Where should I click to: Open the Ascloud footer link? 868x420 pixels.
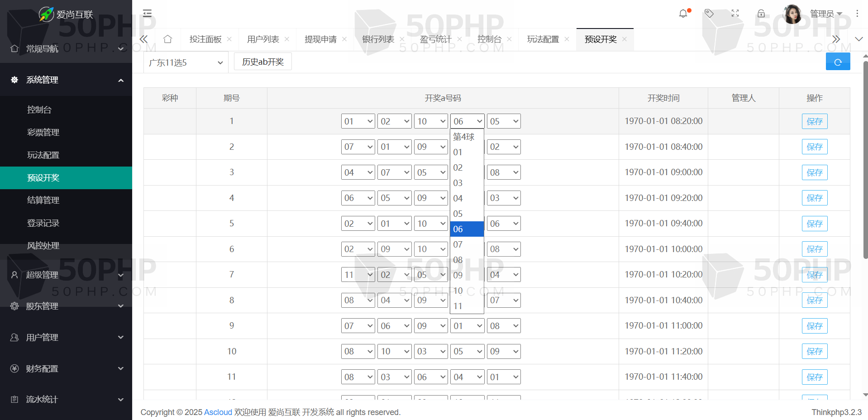[218, 412]
